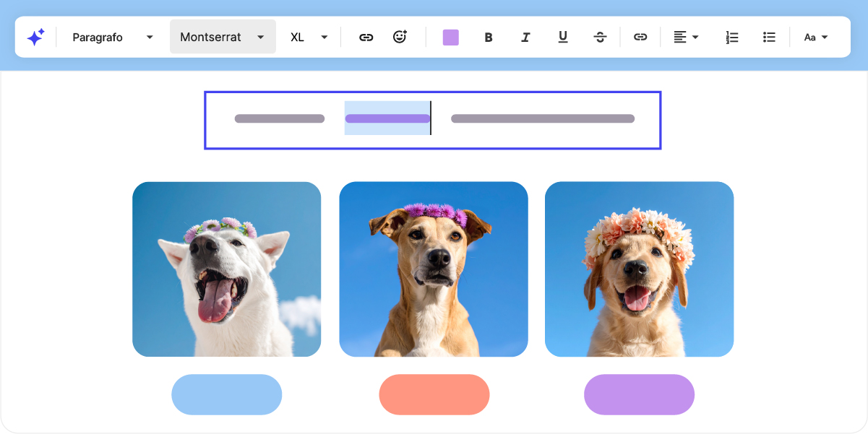Screen dimensions: 868x434
Task: Select the golden puppy photo
Action: coord(640,269)
